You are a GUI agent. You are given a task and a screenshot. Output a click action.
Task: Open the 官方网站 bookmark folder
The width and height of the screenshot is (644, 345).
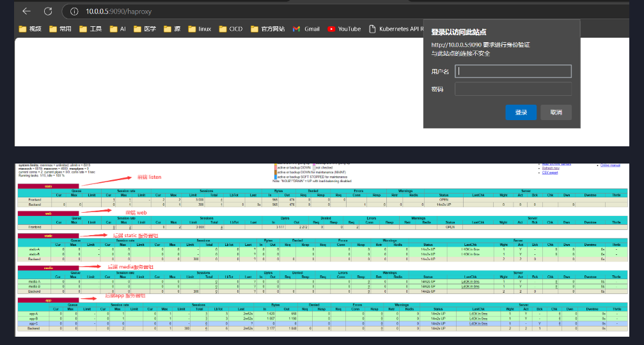coord(268,29)
